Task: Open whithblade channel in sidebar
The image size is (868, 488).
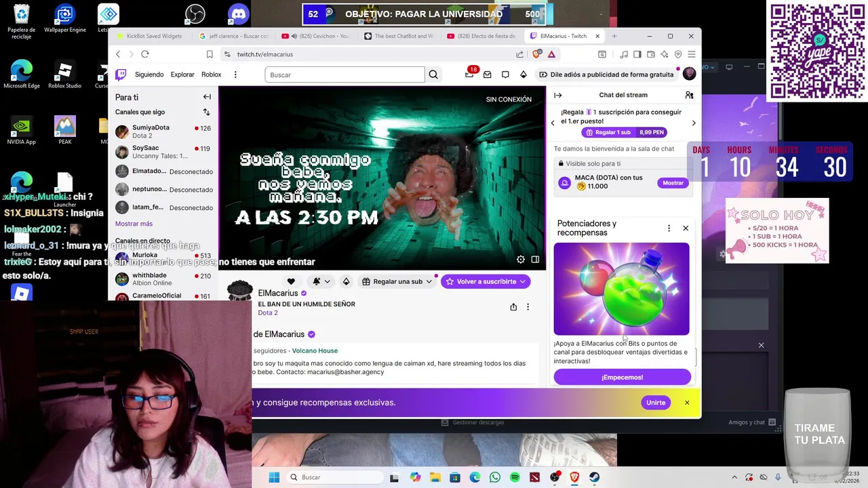Action: (x=163, y=279)
